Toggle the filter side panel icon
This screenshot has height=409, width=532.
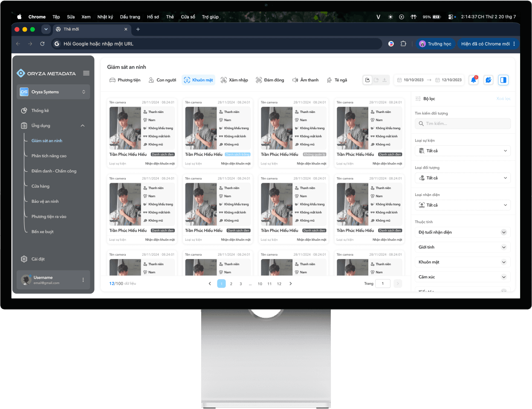pyautogui.click(x=503, y=80)
